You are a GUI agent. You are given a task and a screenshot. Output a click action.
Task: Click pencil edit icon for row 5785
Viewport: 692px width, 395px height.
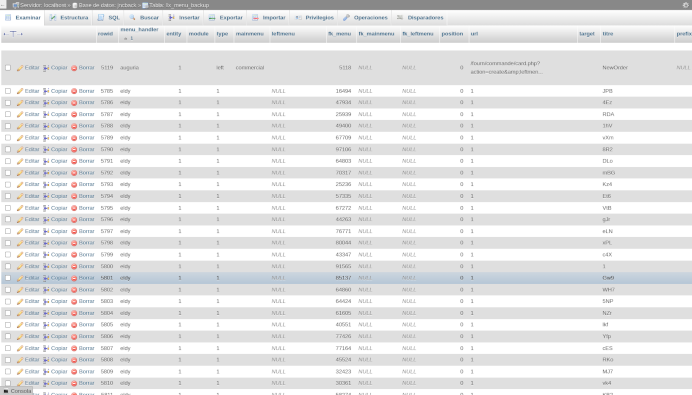[20, 91]
